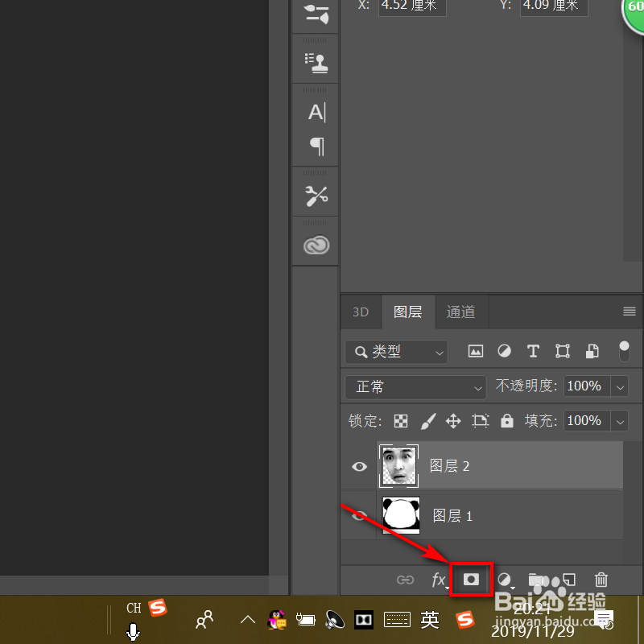The width and height of the screenshot is (644, 644).
Task: Open the Paragraph panel icon
Action: click(x=317, y=146)
